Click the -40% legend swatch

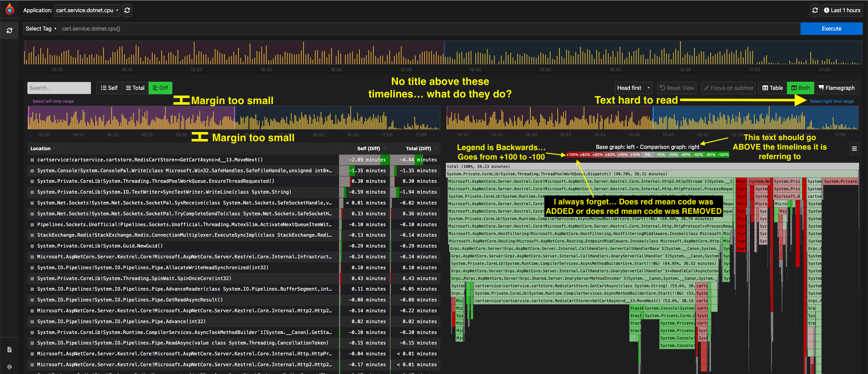(x=685, y=155)
